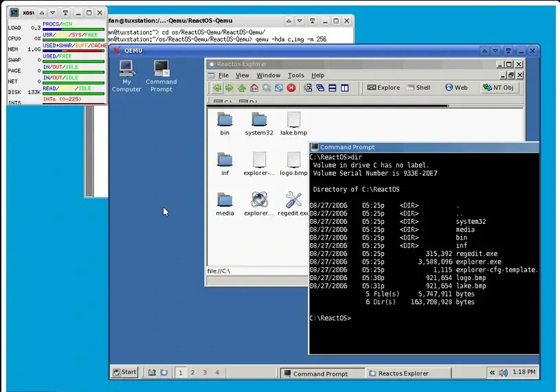The height and width of the screenshot is (392, 560).
Task: Open the Window menu
Action: pos(268,76)
